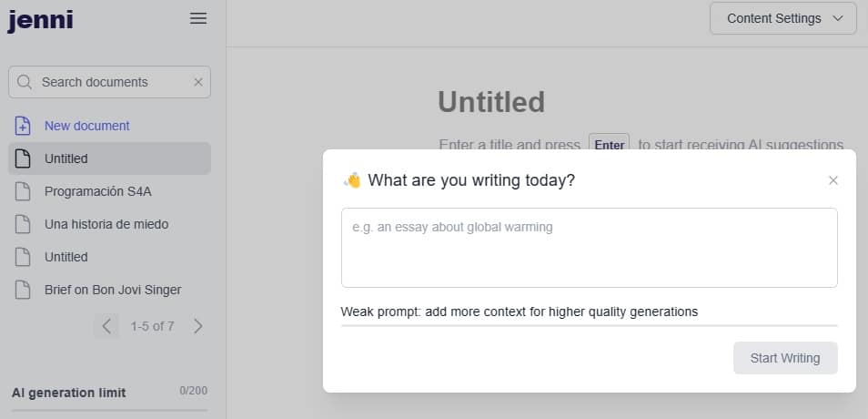
Task: Go to previous page of documents
Action: click(106, 326)
